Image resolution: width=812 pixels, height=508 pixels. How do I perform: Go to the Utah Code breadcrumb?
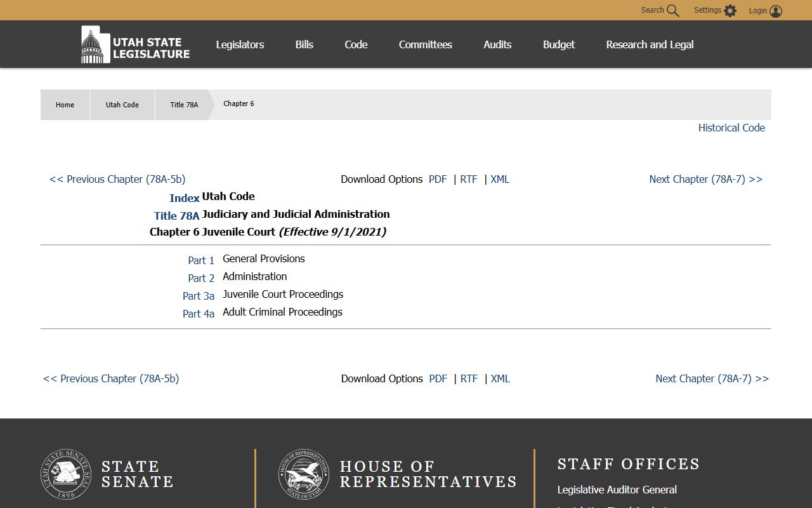122,105
